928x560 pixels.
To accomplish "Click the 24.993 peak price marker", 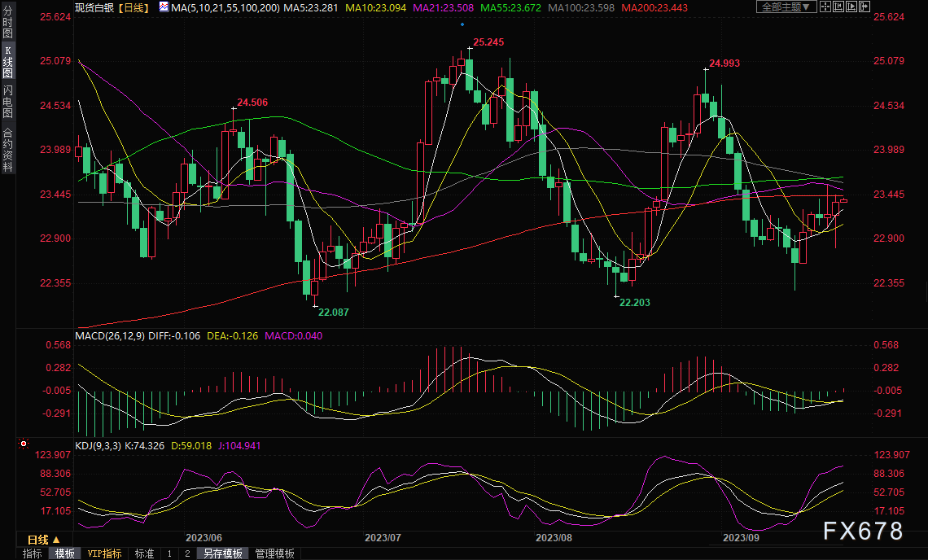I will click(x=724, y=63).
